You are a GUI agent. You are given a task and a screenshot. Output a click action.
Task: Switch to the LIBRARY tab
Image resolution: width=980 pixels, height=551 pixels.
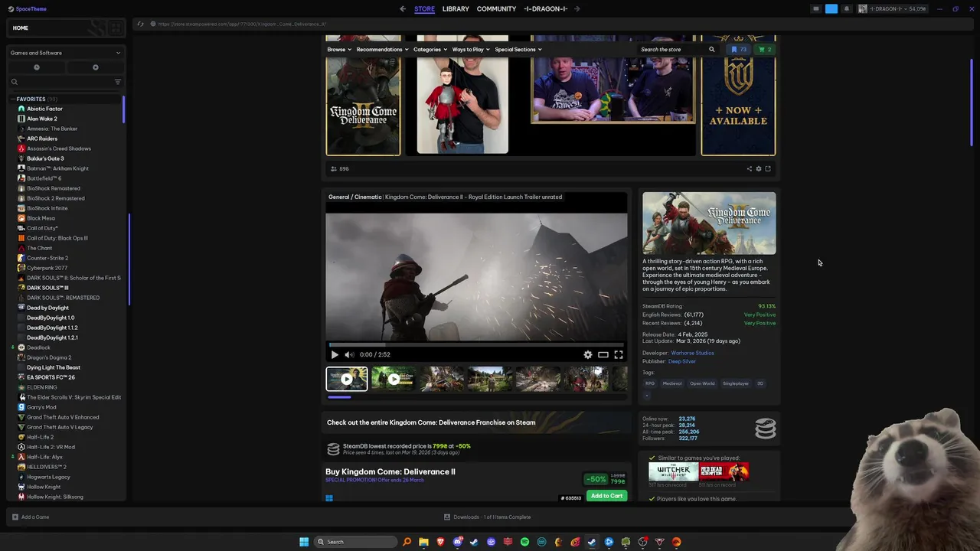point(456,8)
